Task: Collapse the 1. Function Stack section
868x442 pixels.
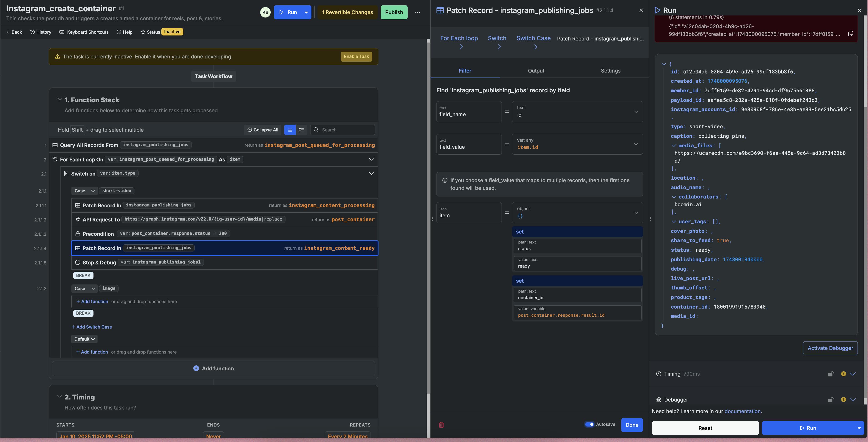Action: tap(59, 99)
